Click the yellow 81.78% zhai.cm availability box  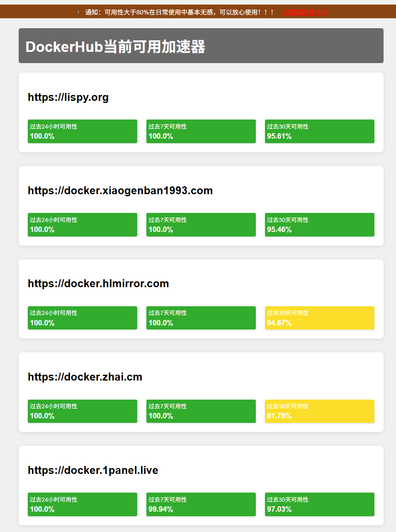tap(320, 411)
